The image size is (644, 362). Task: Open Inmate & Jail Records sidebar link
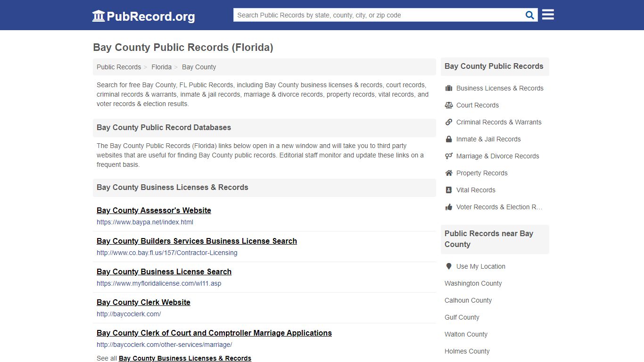(488, 139)
